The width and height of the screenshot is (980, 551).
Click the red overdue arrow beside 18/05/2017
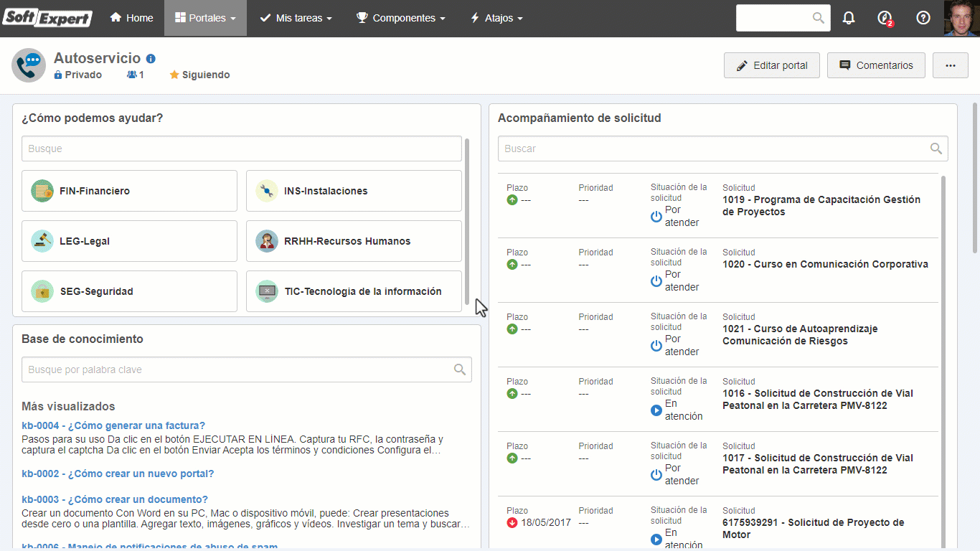[512, 522]
